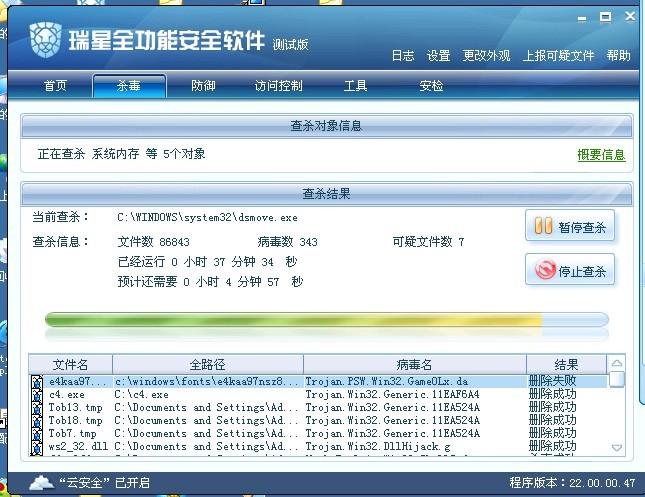This screenshot has height=497, width=645.
Task: Select the ws2_32.dll file name
Action: (78, 446)
